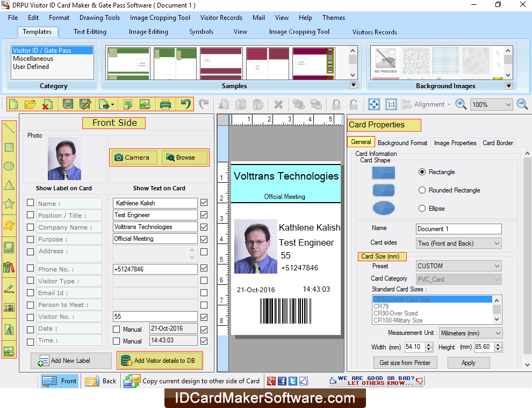
Task: Click the Open folder toolbar icon
Action: 30,104
